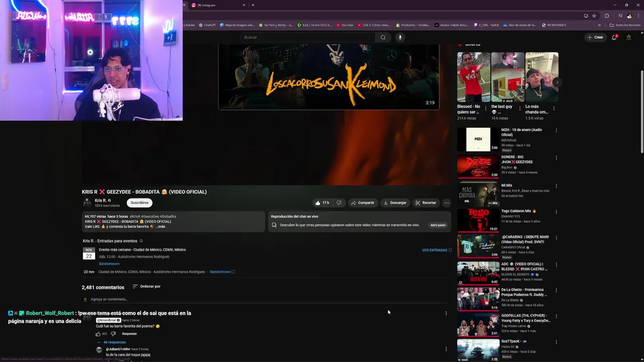Open browser extensions puzzle icon
The width and height of the screenshot is (644, 362).
pyautogui.click(x=607, y=16)
